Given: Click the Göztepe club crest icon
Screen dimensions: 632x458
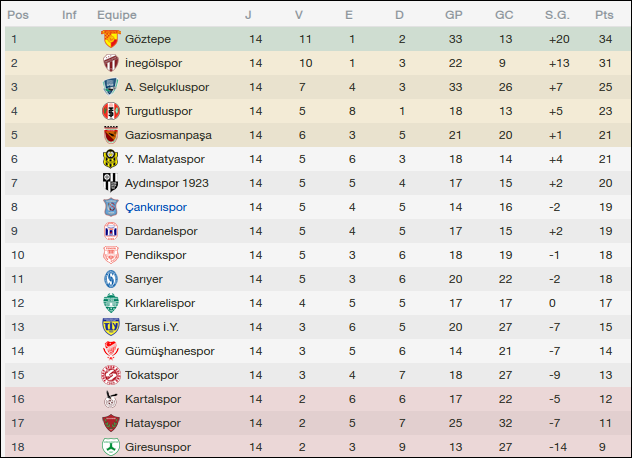Looking at the screenshot, I should pos(110,39).
